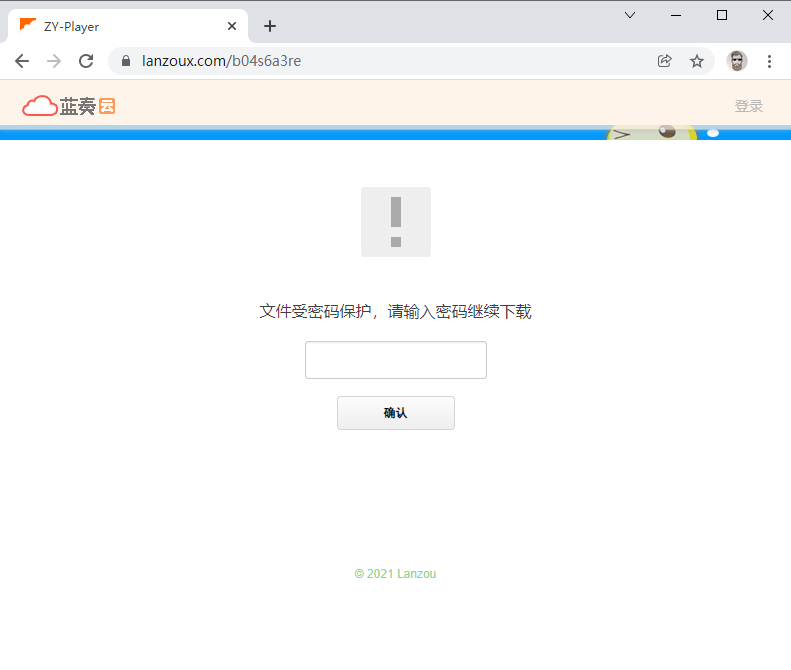This screenshot has width=791, height=670.
Task: Click the forward navigation arrow
Action: 54,61
